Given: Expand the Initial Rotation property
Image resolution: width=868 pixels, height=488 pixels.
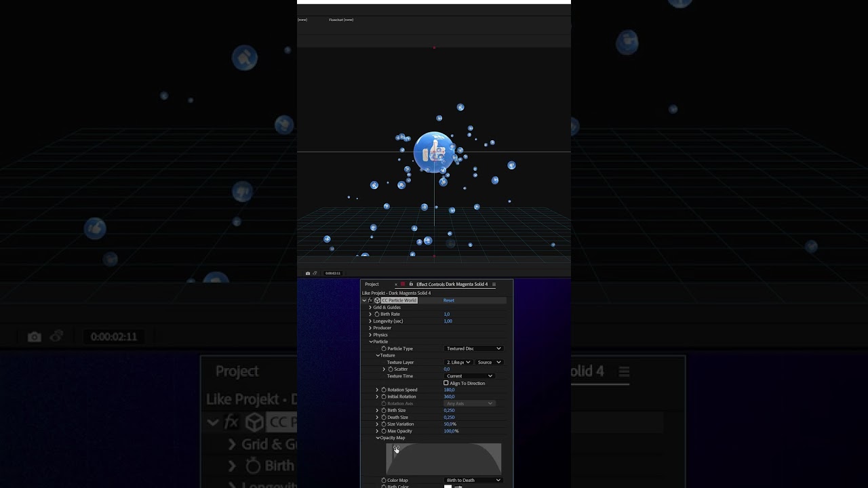Looking at the screenshot, I should (x=377, y=396).
